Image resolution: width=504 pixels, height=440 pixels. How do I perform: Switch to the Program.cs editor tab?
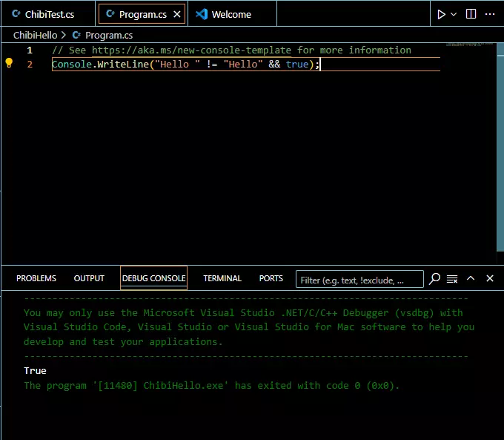(142, 14)
